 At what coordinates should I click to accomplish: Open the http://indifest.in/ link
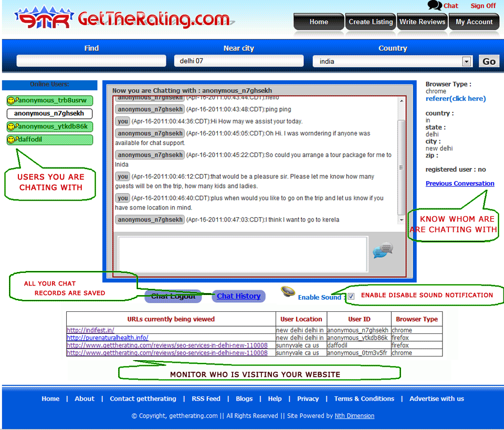90,330
